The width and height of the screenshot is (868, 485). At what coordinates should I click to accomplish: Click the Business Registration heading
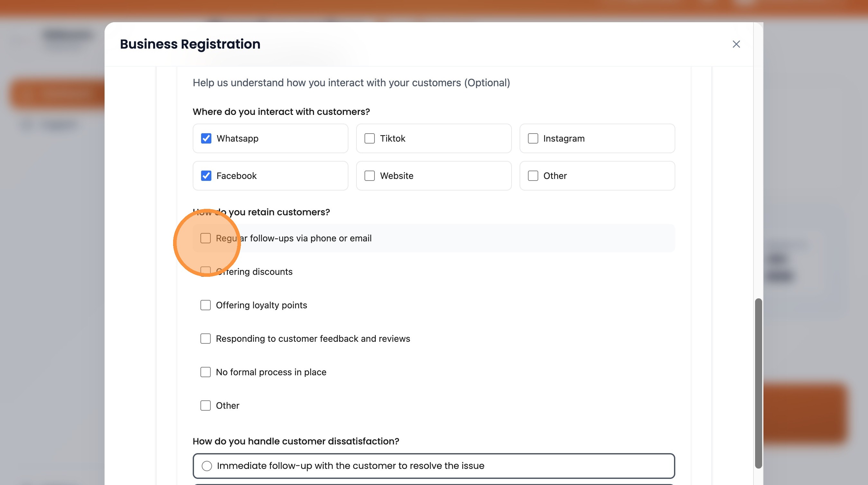click(x=190, y=44)
